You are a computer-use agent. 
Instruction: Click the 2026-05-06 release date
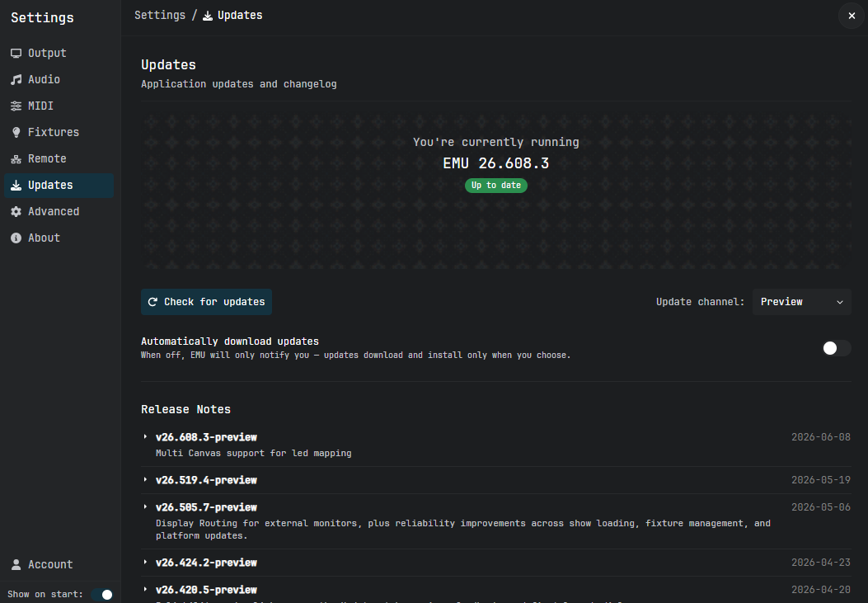tap(821, 506)
